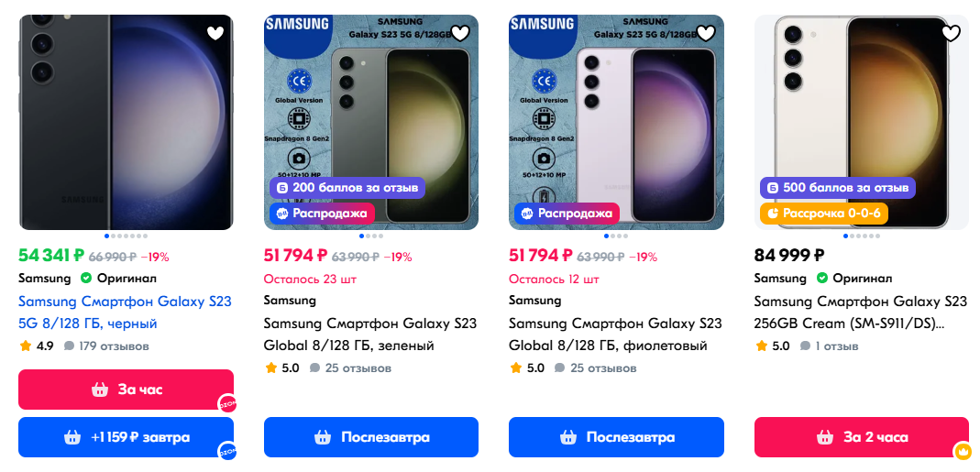Add black S23 to cart За час
The image size is (980, 472).
tap(127, 390)
